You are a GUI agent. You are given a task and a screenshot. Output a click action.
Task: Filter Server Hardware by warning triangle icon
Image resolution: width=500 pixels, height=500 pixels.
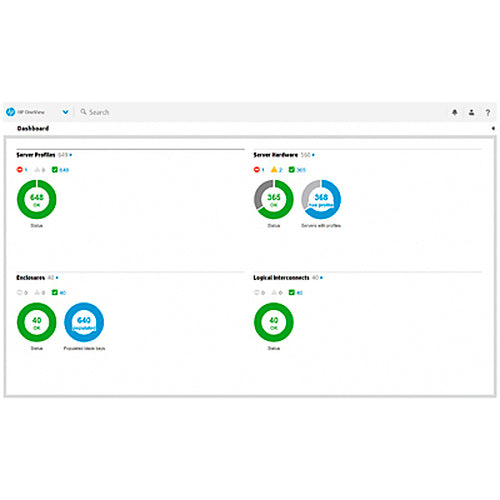click(x=274, y=170)
